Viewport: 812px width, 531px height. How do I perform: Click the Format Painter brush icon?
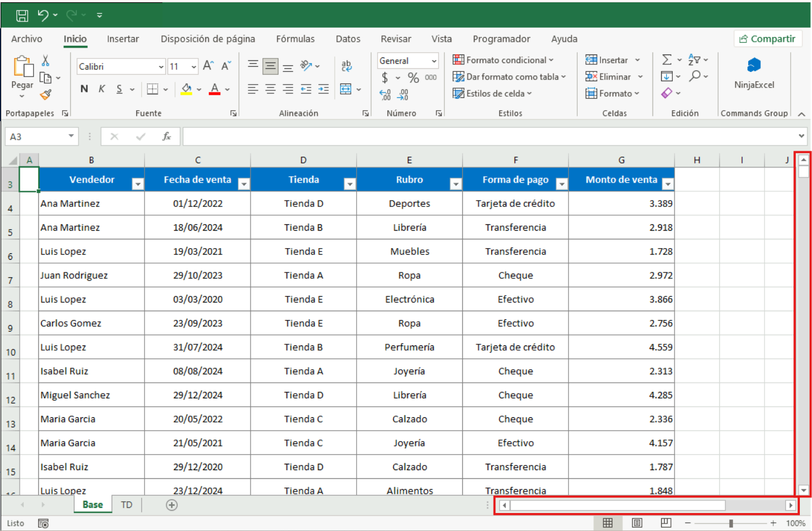[x=45, y=94]
